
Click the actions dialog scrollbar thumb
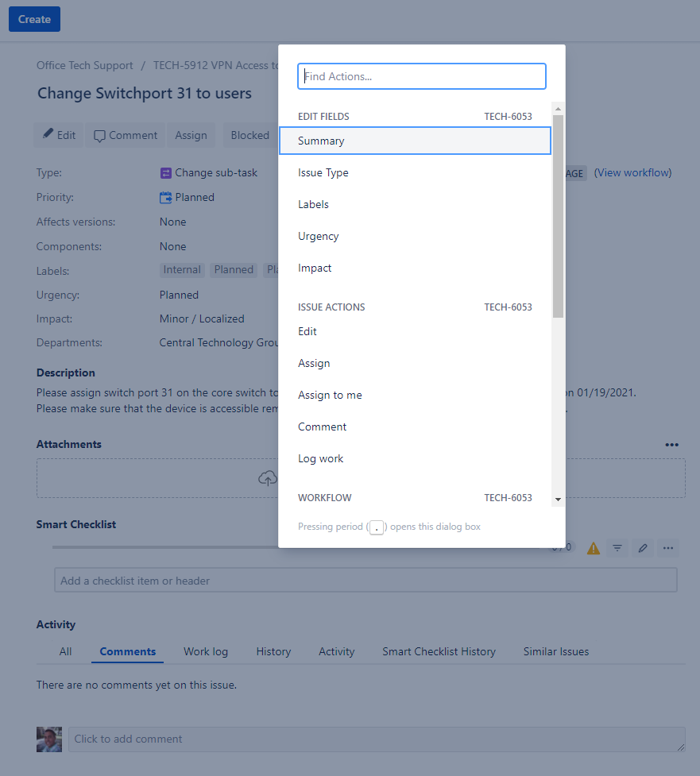coord(558,216)
